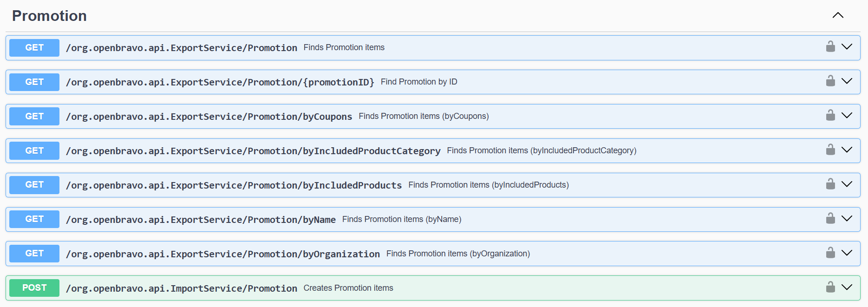Collapse the Promotion section with top chevron

[838, 15]
